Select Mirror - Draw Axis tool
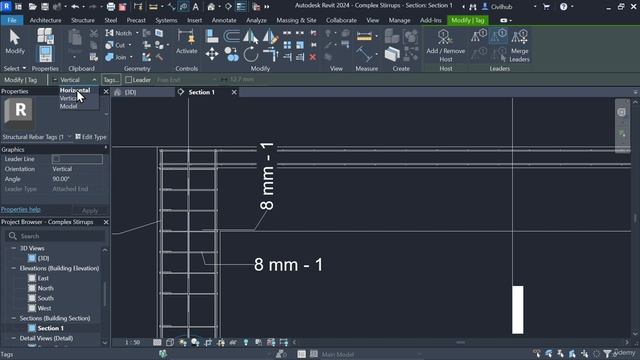 coord(271,36)
